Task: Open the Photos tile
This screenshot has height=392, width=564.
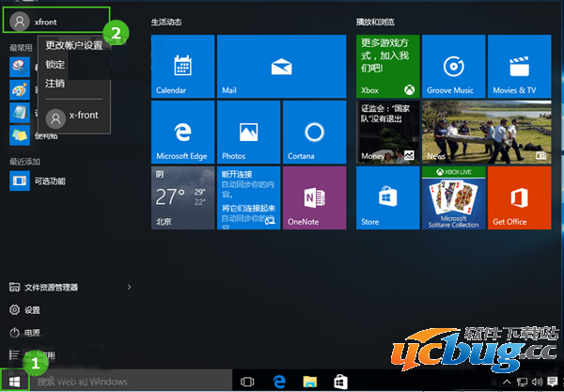Action: coord(248,132)
